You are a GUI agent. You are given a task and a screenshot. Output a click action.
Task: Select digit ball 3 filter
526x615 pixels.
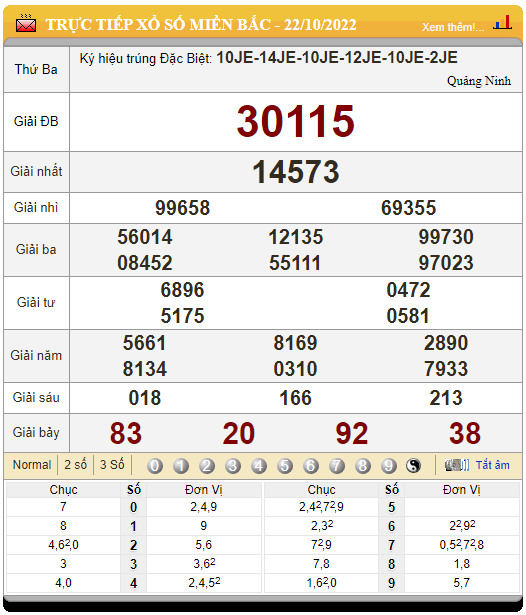(x=233, y=466)
